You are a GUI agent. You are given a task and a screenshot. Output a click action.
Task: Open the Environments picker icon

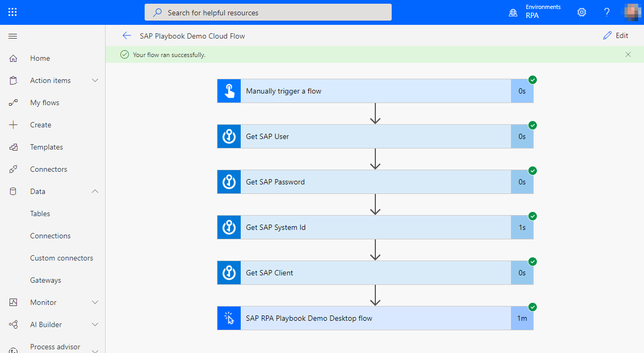tap(513, 12)
